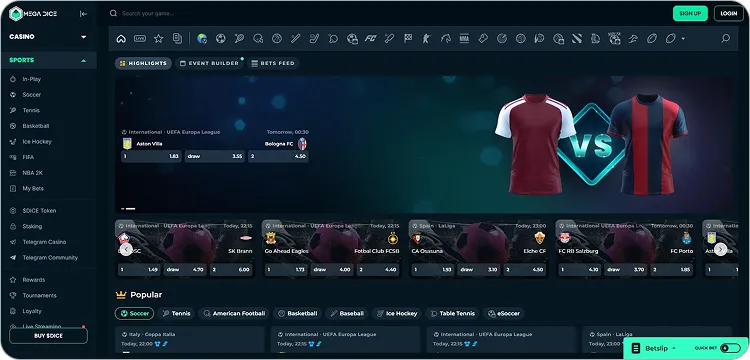Screen dimensions: 750x360
Task: Select the horse racing icon
Action: (x=446, y=39)
